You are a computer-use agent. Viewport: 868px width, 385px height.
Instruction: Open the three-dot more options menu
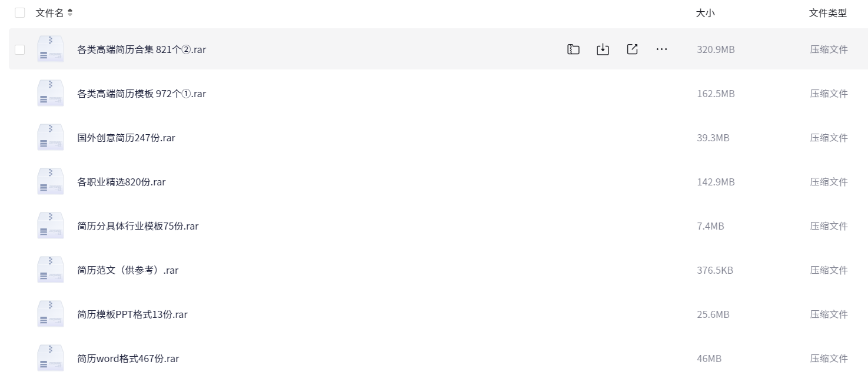point(661,49)
